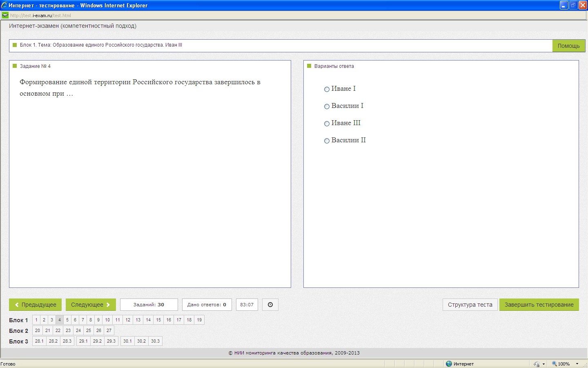Choose the Василии II radio button

pyautogui.click(x=327, y=141)
